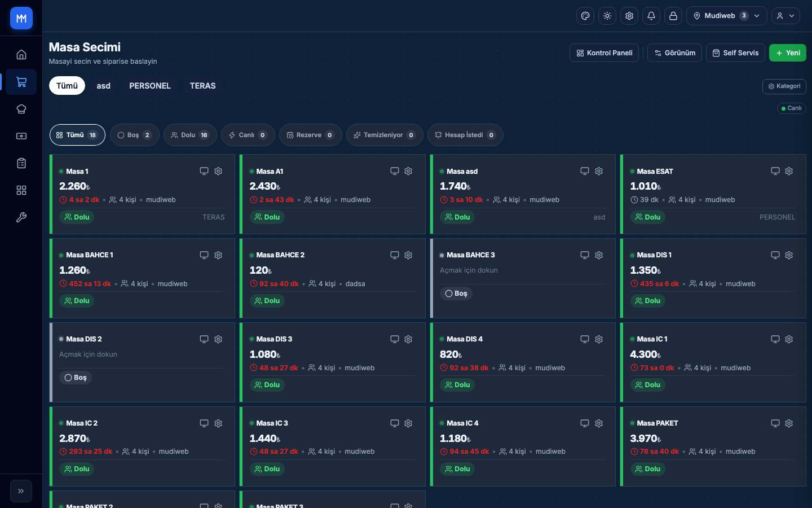The image size is (812, 508).
Task: Click the 'dadsa' label on Masa BAHCE 2
Action: point(355,284)
